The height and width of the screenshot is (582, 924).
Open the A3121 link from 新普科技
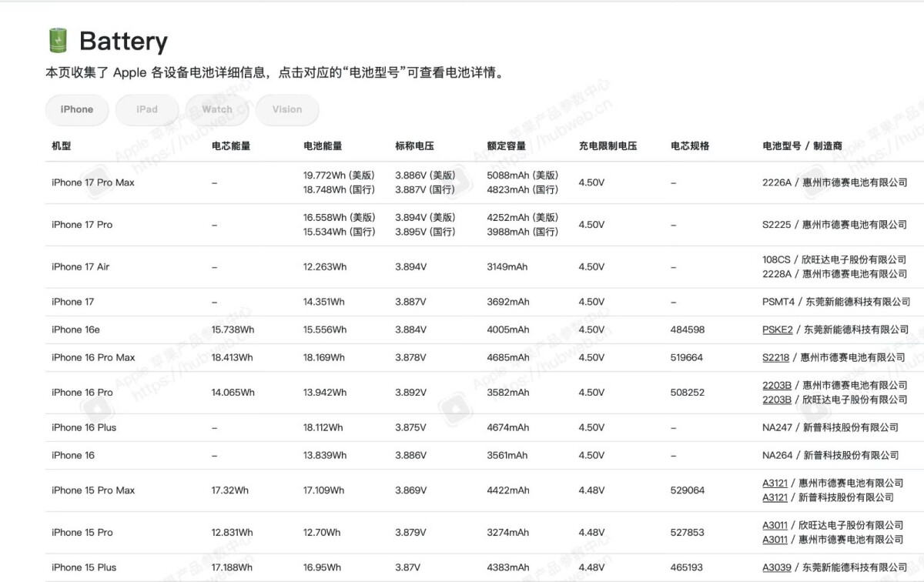(775, 497)
